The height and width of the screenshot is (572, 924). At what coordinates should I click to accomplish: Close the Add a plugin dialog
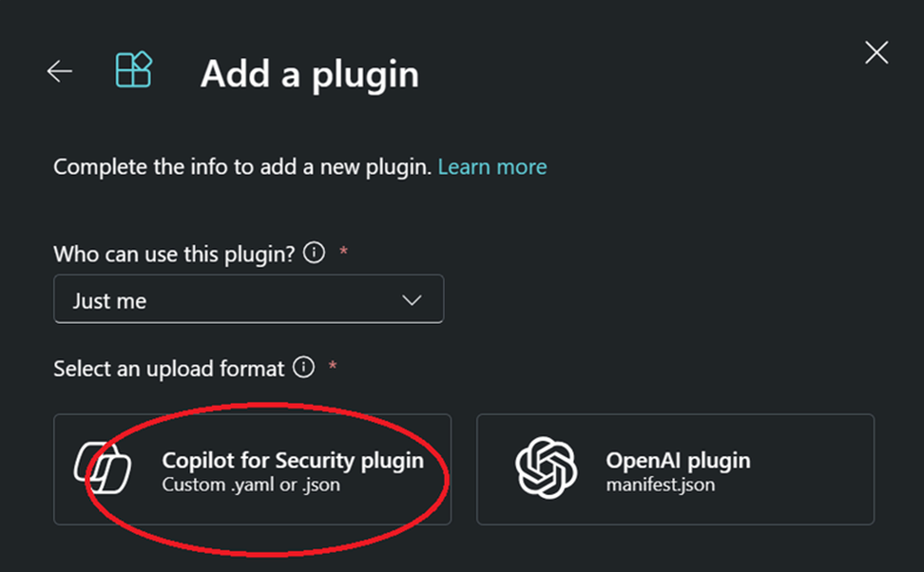[x=876, y=52]
